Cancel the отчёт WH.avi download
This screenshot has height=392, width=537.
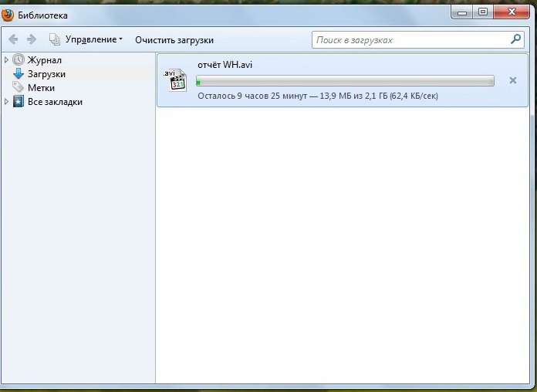pos(512,80)
